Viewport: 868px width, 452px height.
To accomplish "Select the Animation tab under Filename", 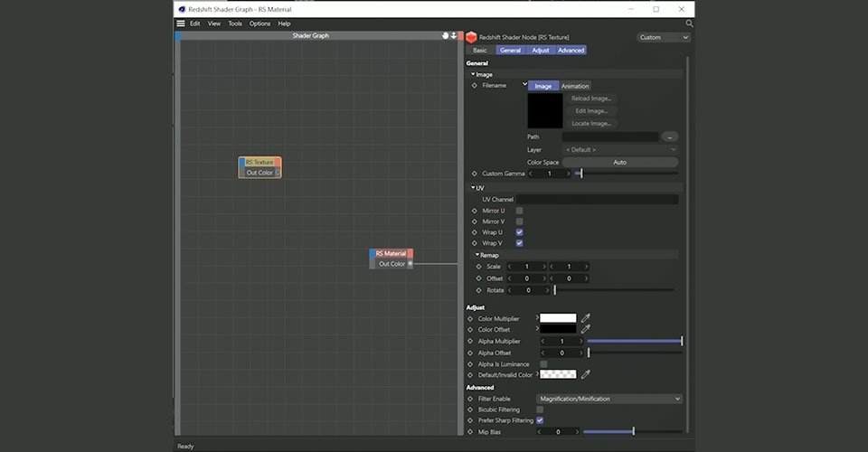I will pos(575,86).
